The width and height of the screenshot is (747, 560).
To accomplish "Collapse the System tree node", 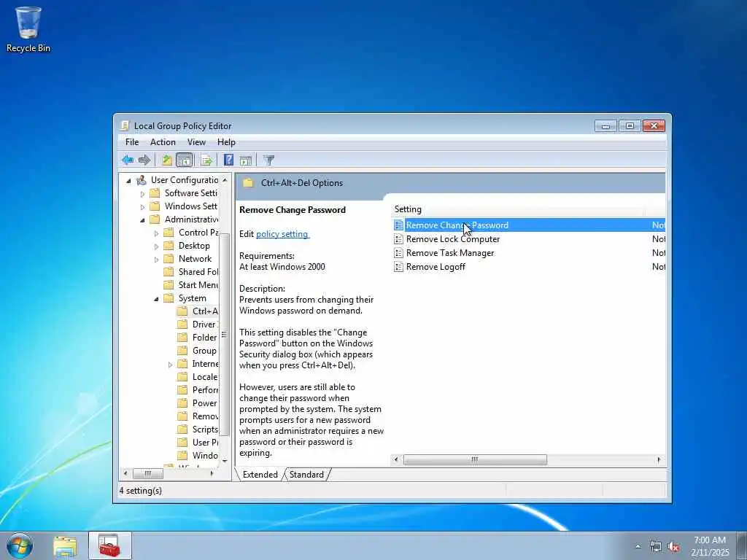I will [x=156, y=299].
